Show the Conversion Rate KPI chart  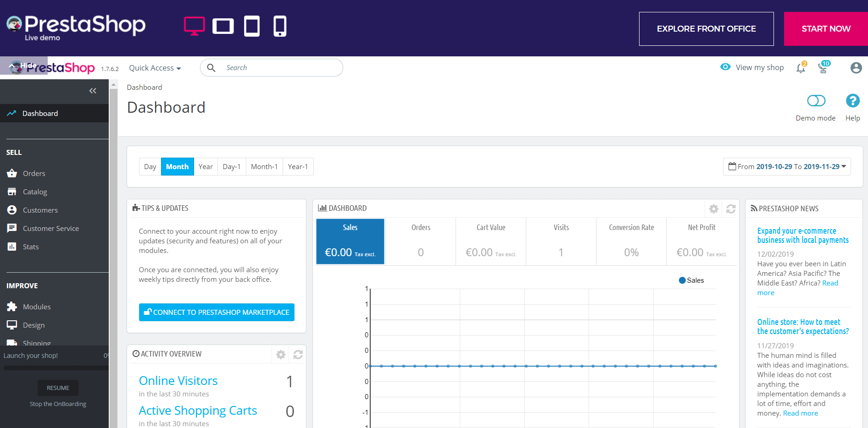pyautogui.click(x=631, y=241)
